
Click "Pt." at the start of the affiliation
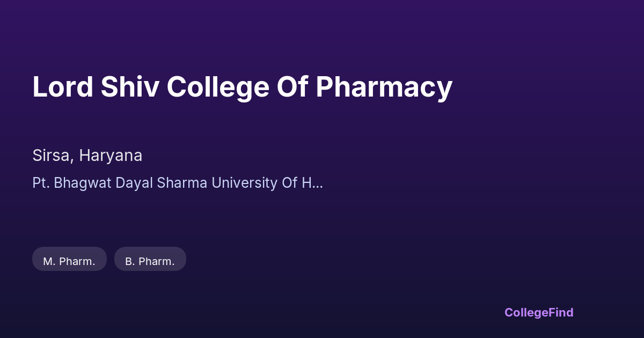click(x=41, y=183)
